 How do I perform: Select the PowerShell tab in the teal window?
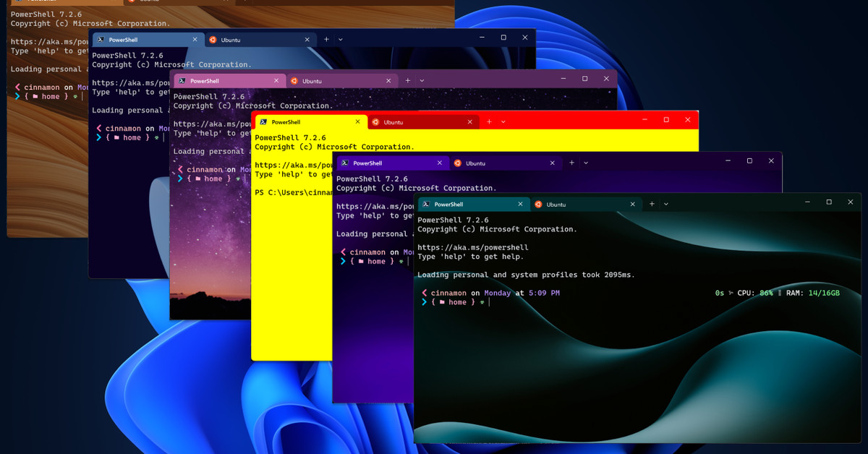473,204
